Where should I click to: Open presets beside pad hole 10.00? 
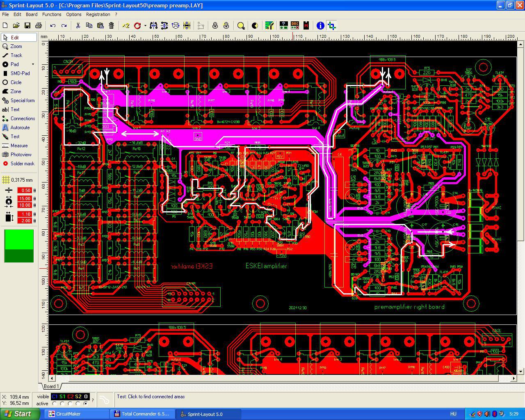pos(35,205)
